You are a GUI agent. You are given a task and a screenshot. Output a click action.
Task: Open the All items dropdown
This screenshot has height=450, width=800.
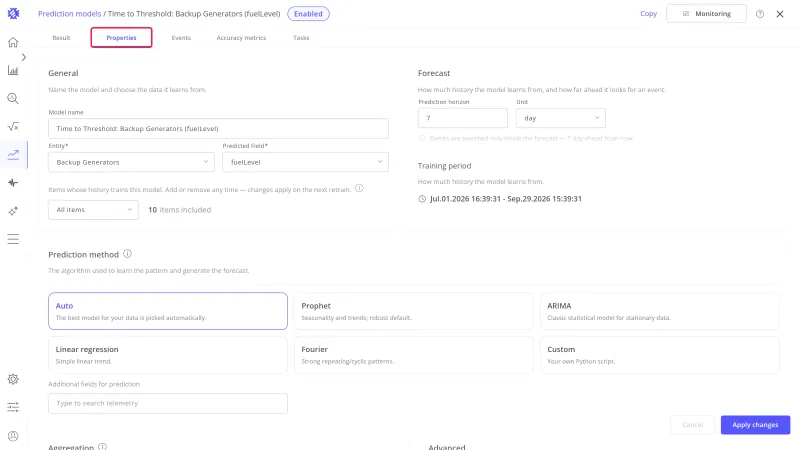click(93, 210)
